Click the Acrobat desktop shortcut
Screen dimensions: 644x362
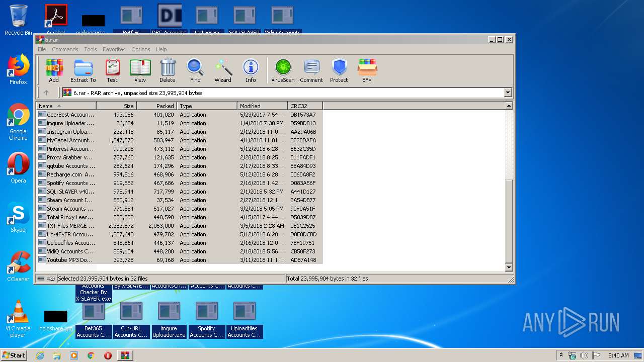(x=56, y=19)
